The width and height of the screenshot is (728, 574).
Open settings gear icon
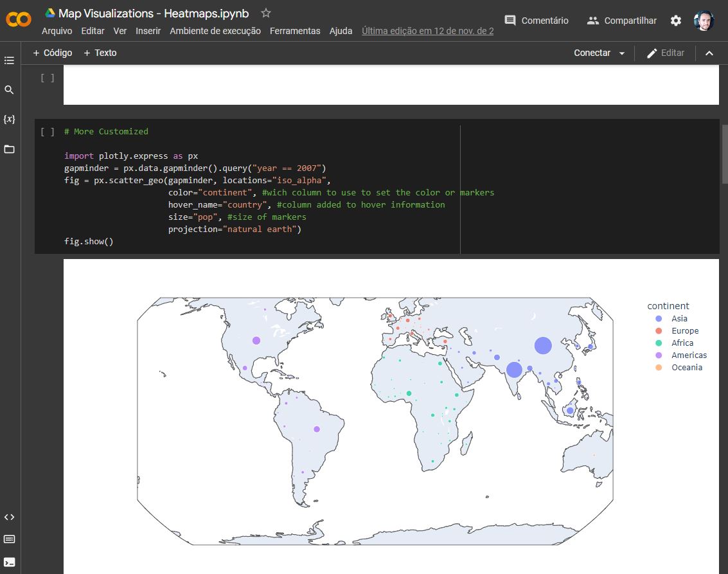tap(676, 21)
